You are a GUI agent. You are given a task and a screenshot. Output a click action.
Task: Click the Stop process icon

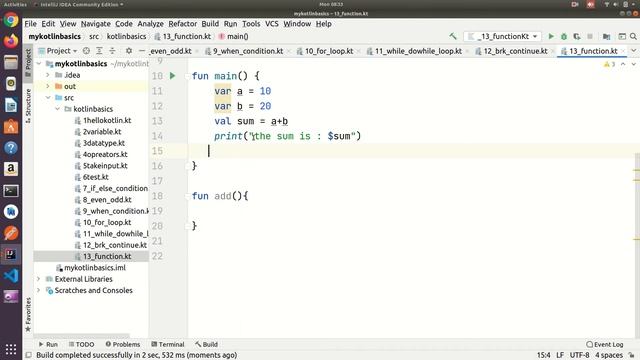pyautogui.click(x=590, y=36)
